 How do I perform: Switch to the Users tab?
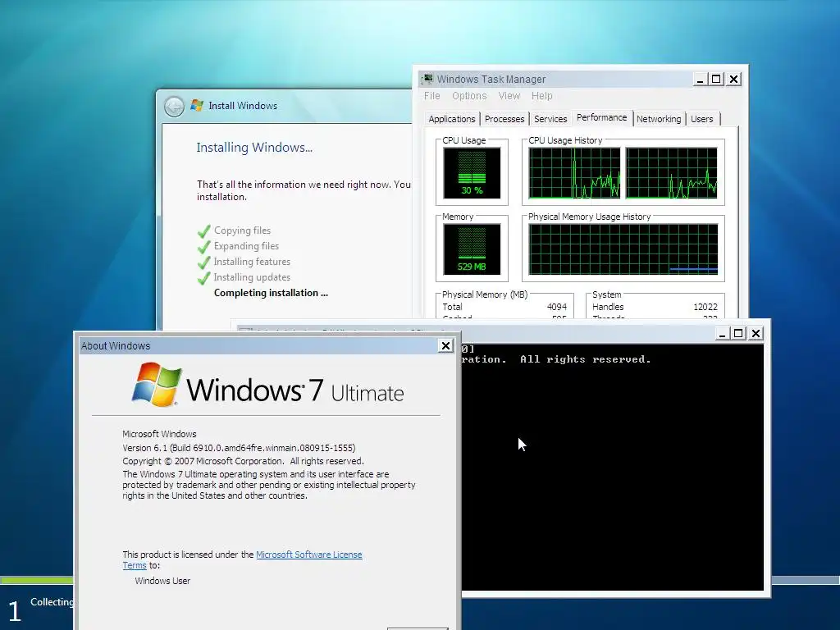(x=702, y=119)
